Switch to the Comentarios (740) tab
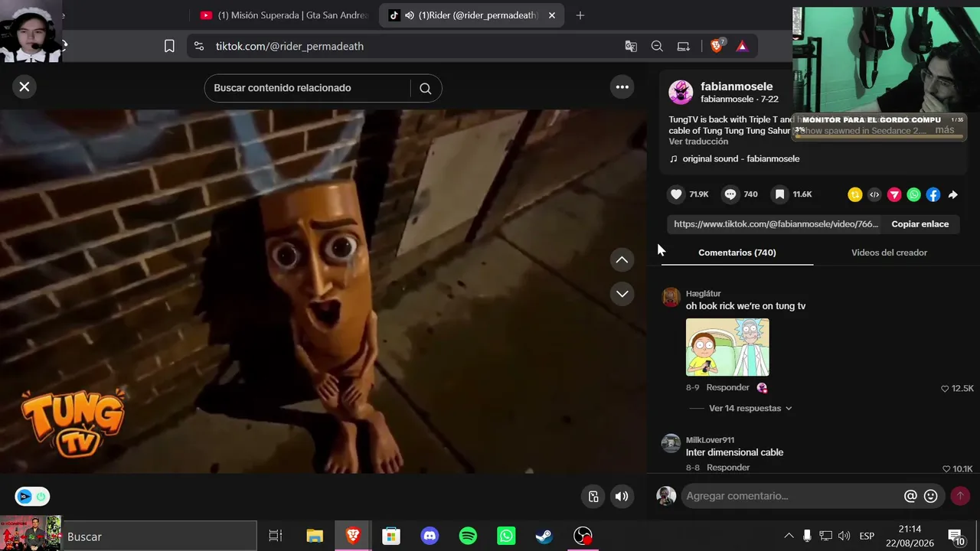 pyautogui.click(x=737, y=253)
